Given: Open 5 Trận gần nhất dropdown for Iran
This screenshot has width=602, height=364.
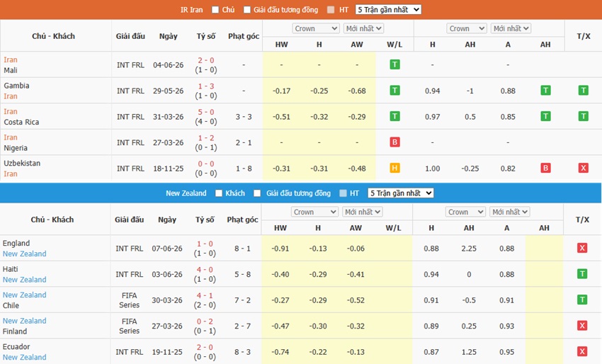Looking at the screenshot, I should coord(389,10).
